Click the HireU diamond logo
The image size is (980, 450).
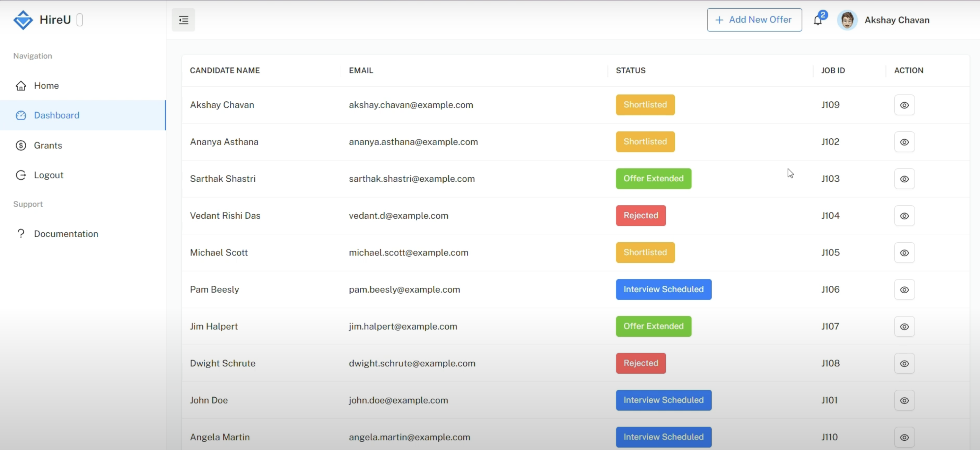[x=23, y=20]
